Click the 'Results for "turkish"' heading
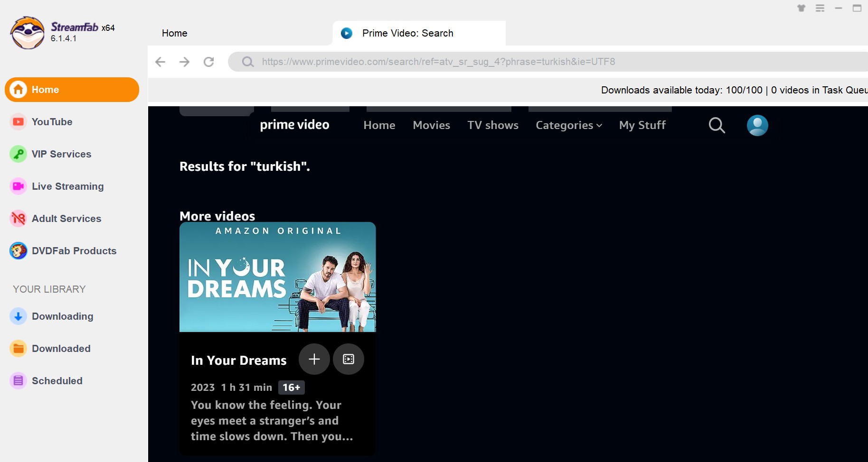 245,166
